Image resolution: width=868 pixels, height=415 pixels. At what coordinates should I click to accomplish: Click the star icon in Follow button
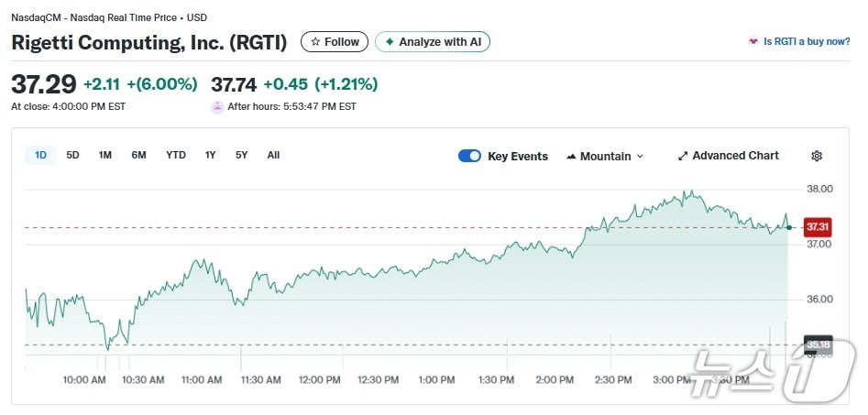pos(315,42)
